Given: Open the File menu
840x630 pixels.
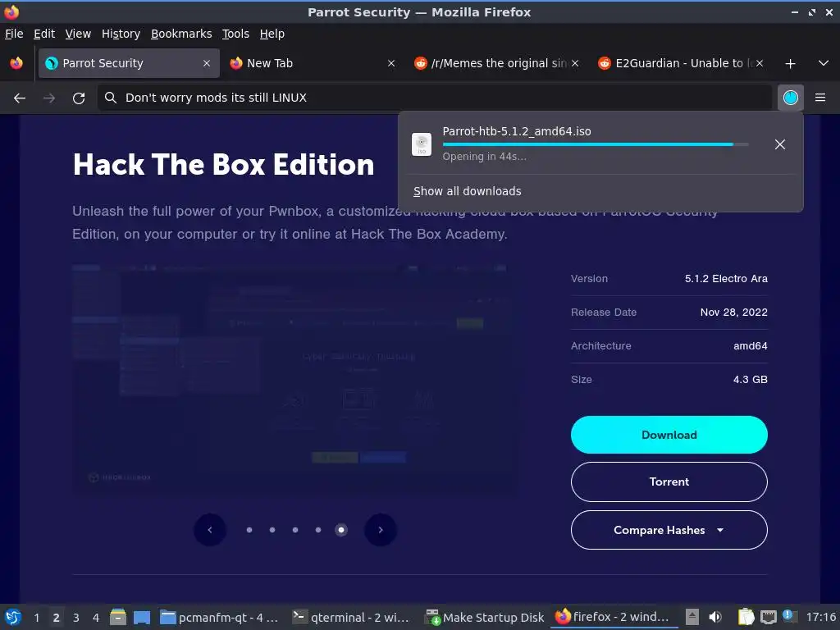Looking at the screenshot, I should click(x=14, y=34).
